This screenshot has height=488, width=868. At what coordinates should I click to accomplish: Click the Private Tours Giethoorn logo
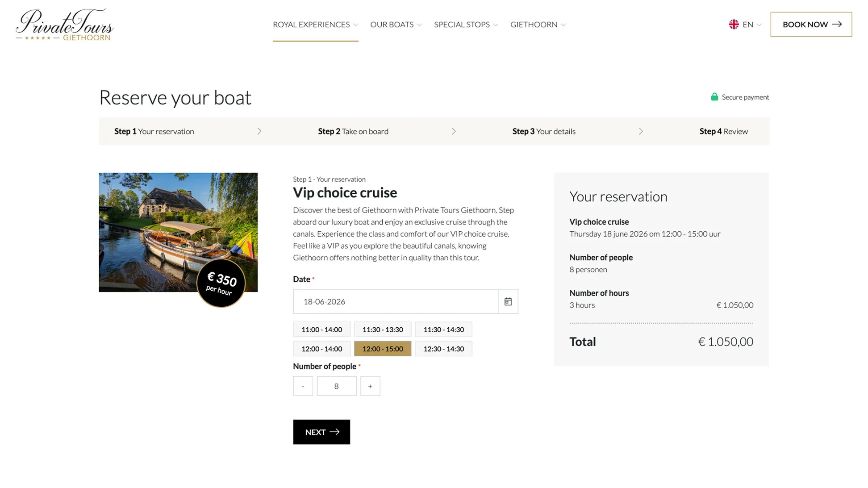[64, 25]
